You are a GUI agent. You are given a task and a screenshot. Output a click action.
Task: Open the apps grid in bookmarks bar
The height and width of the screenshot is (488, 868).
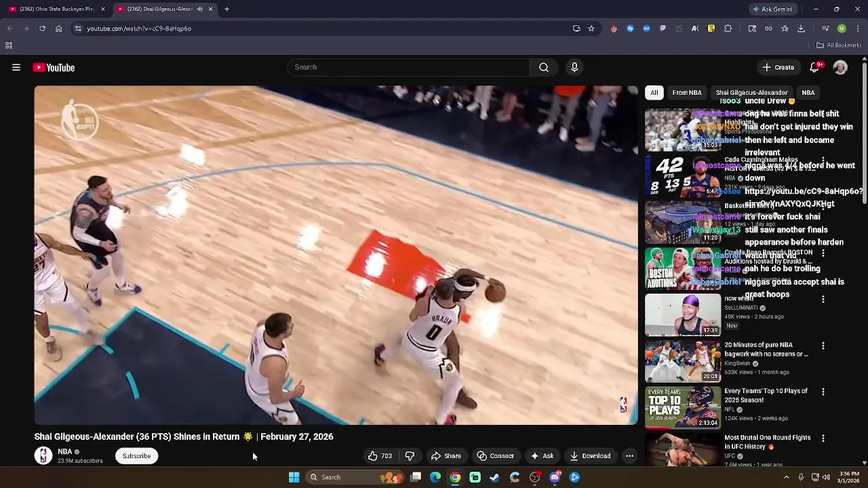click(9, 45)
